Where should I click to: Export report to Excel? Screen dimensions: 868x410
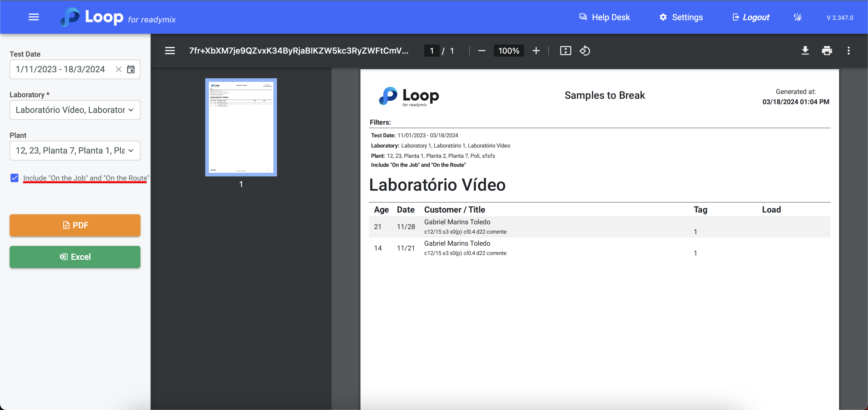coord(75,257)
